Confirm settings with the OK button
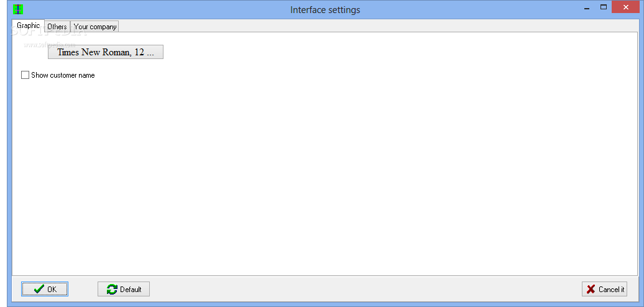Screen dimensions: 644x307 point(45,289)
